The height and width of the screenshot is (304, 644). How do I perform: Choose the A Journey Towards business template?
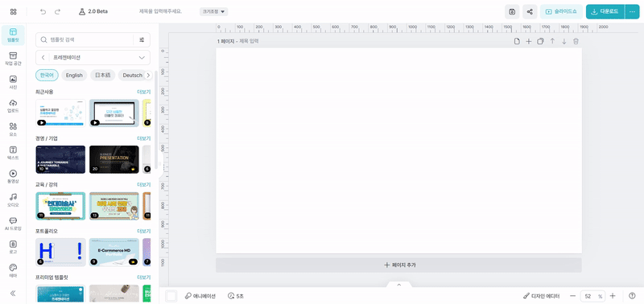coord(61,159)
